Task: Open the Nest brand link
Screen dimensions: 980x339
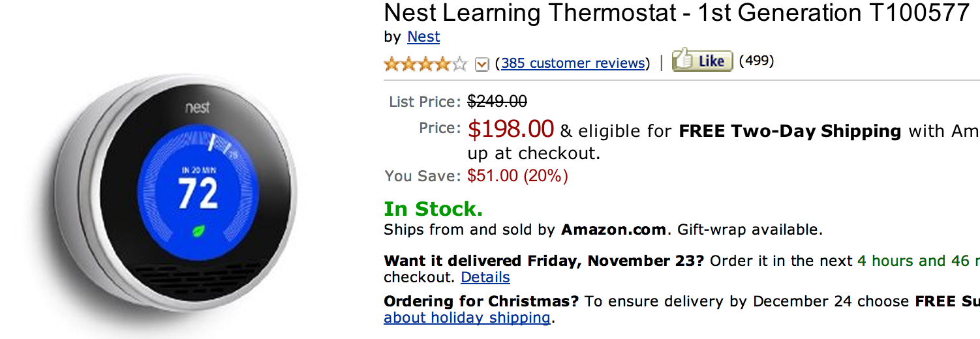Action: (x=423, y=37)
